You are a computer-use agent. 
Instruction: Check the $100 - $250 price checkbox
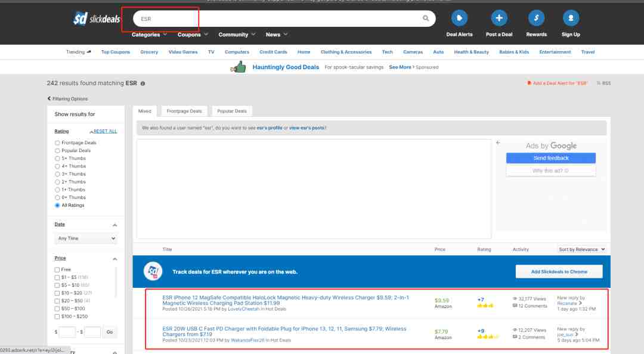point(57,316)
